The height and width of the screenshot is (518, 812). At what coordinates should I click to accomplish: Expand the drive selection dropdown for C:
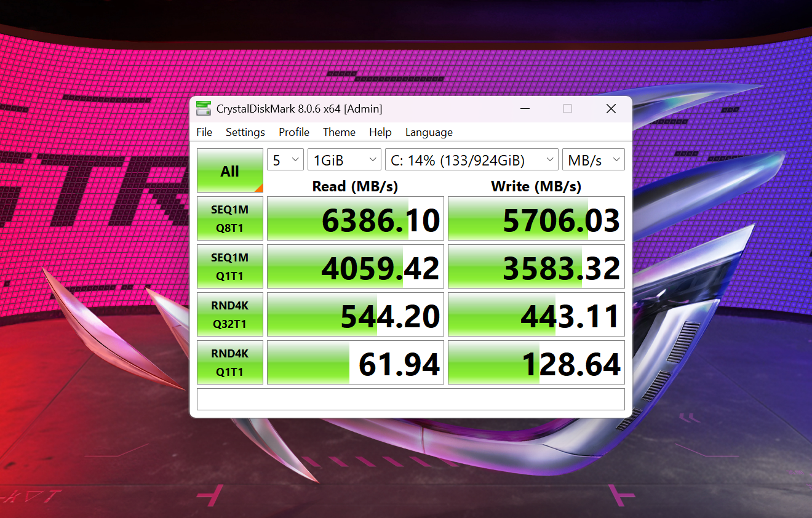pos(472,160)
